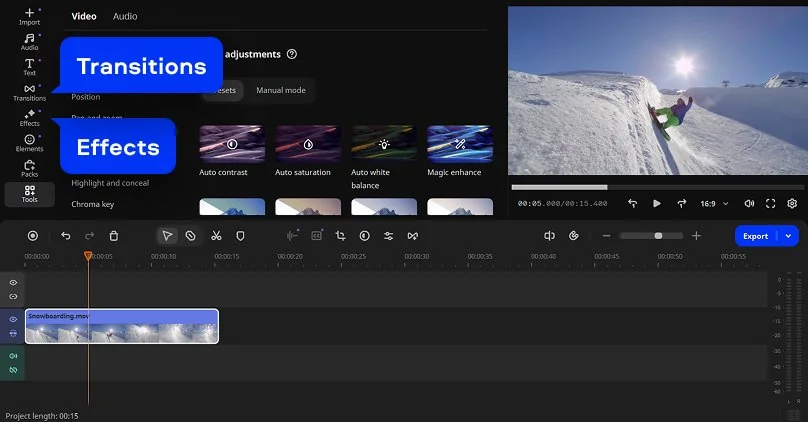Viewport: 808px width, 422px height.
Task: Click the timeline zoom slider
Action: [651, 236]
